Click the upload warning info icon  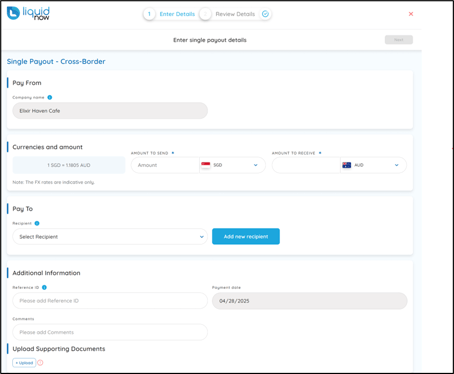[x=40, y=363]
